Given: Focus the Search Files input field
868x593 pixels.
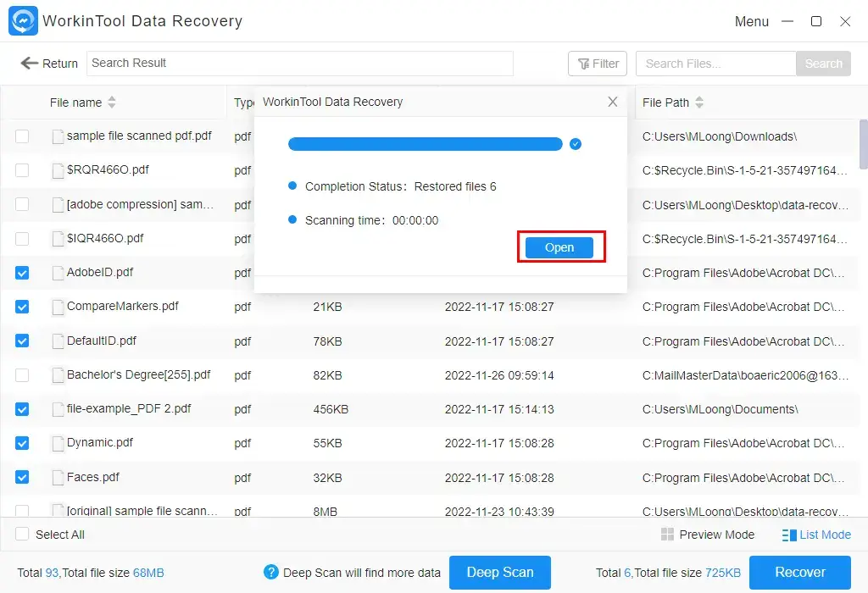Looking at the screenshot, I should click(x=715, y=64).
